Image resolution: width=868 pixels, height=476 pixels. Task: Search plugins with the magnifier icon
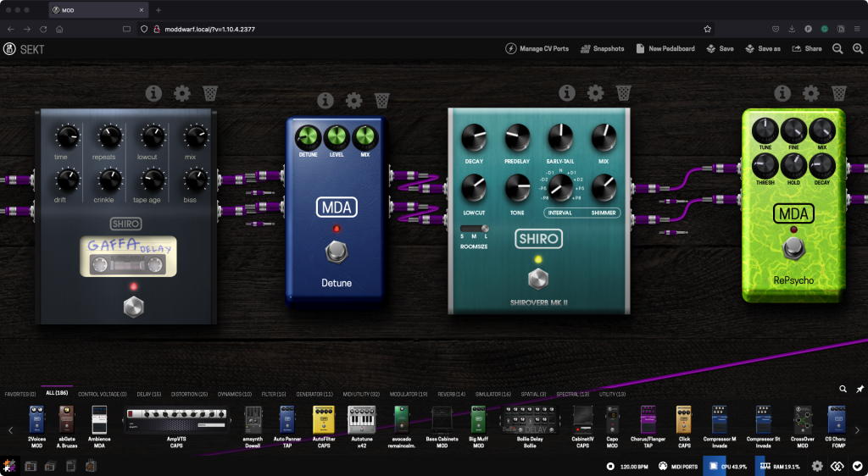click(x=843, y=389)
